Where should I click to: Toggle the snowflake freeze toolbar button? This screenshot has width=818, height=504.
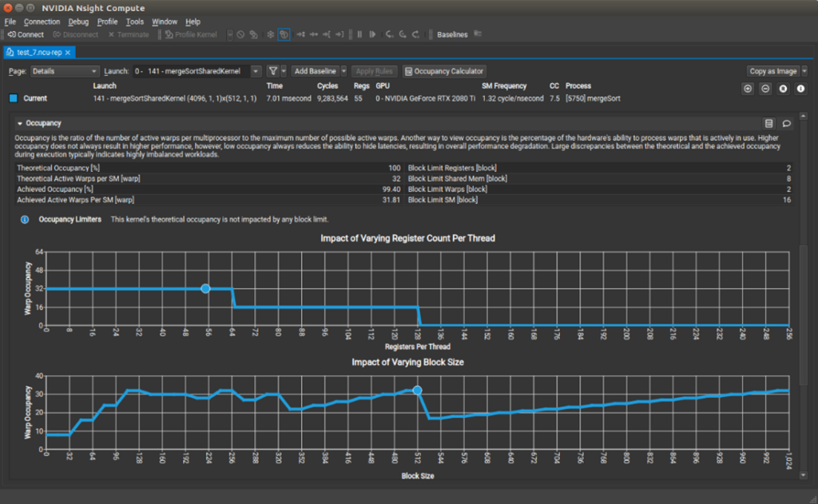click(x=270, y=34)
